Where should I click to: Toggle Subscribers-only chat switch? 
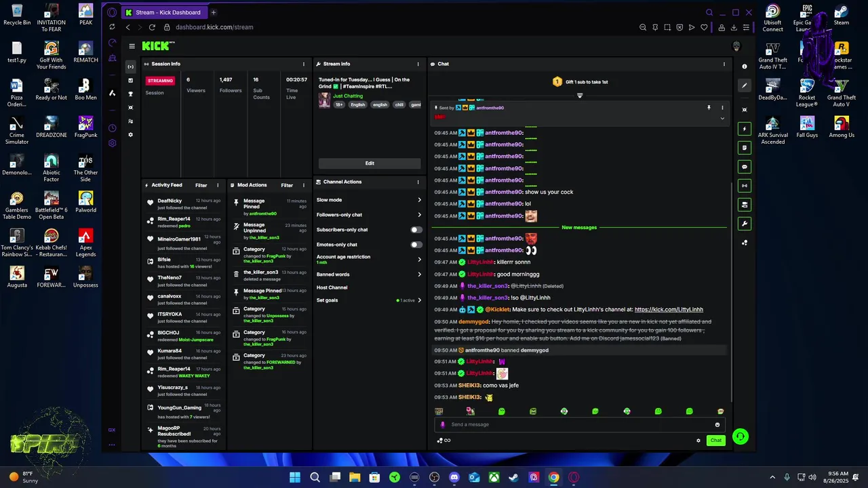point(416,230)
